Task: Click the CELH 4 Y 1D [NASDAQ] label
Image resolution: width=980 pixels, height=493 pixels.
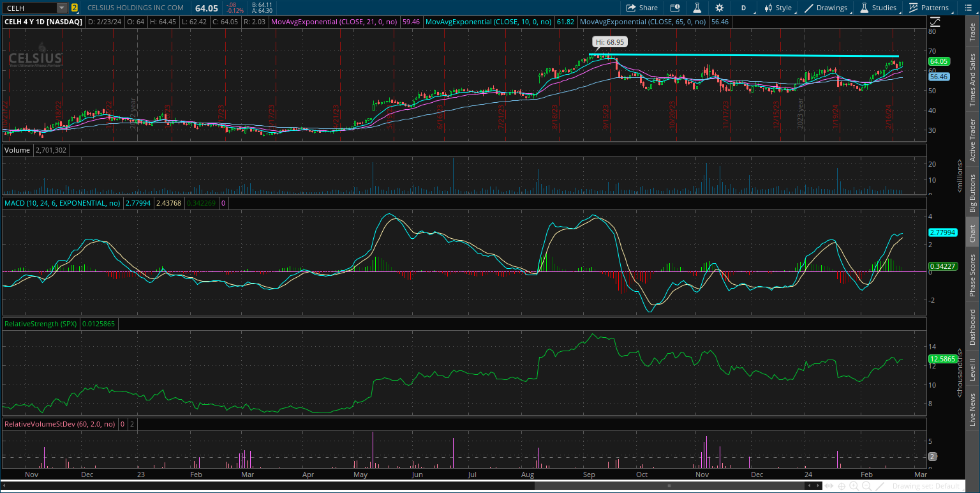Action: point(44,22)
